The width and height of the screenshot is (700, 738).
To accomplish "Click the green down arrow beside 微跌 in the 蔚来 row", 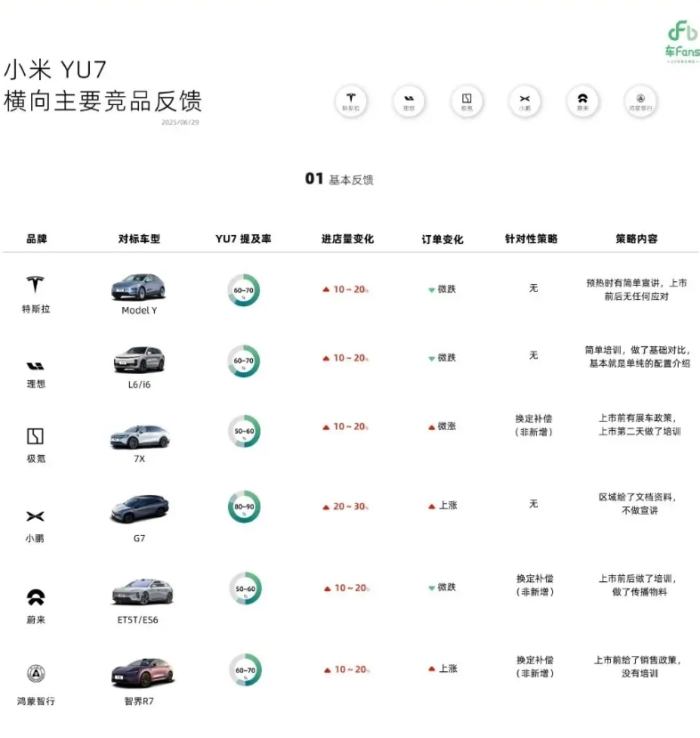I will point(432,588).
